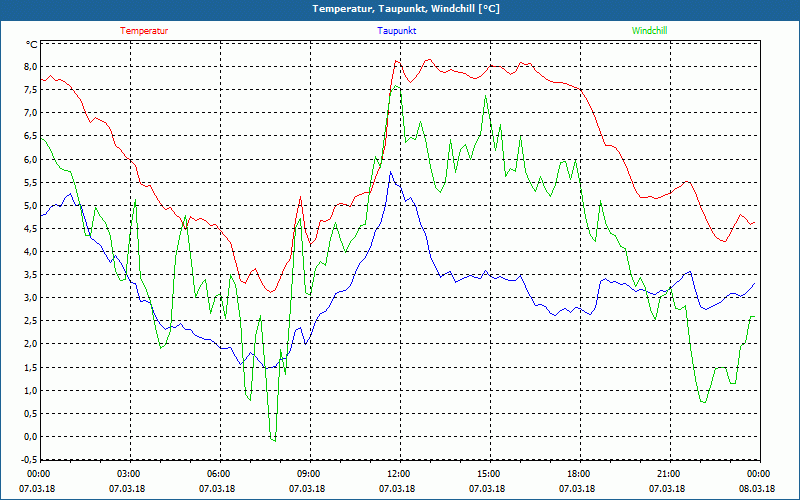Viewport: 800px width, 500px height.
Task: Click the 21:00 time axis label
Action: click(x=668, y=474)
